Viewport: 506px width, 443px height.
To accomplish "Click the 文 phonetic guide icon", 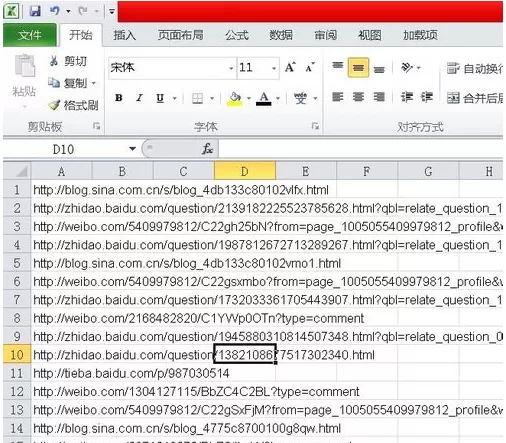I will (x=300, y=98).
